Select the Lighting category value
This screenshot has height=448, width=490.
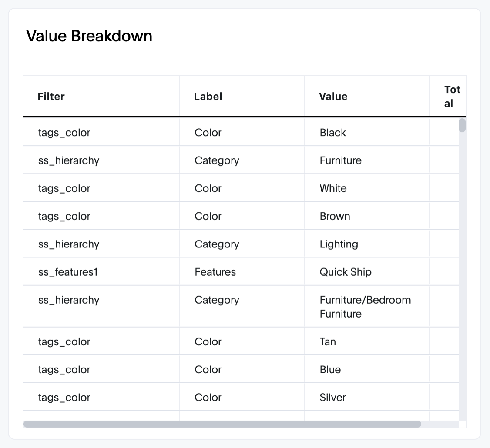click(366, 244)
